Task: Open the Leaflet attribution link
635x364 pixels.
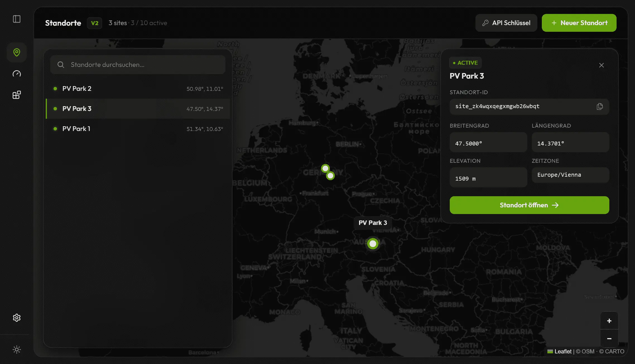Action: (559, 351)
